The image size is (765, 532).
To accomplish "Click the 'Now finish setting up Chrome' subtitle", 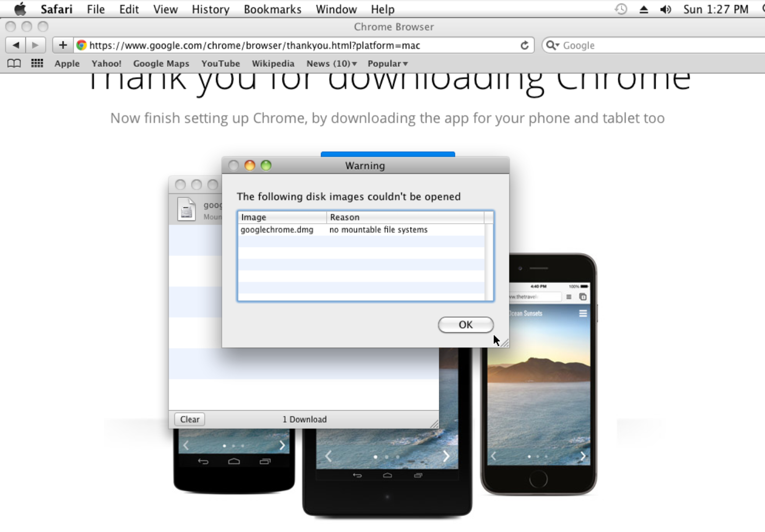I will tap(387, 118).
